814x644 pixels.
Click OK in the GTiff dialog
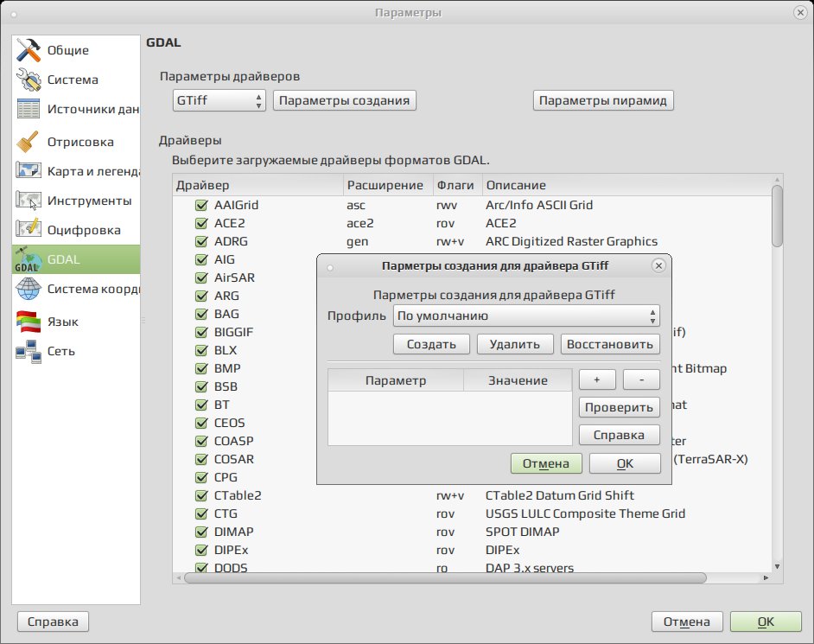point(625,463)
